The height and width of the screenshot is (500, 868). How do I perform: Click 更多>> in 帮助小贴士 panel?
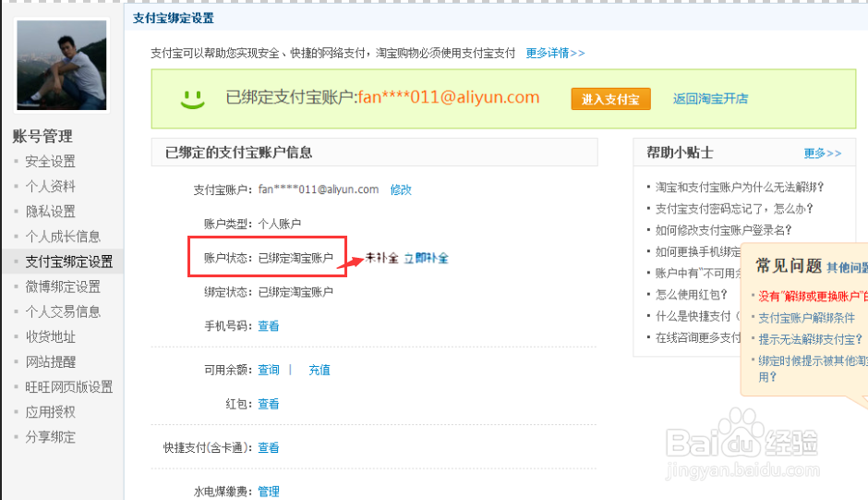click(823, 153)
